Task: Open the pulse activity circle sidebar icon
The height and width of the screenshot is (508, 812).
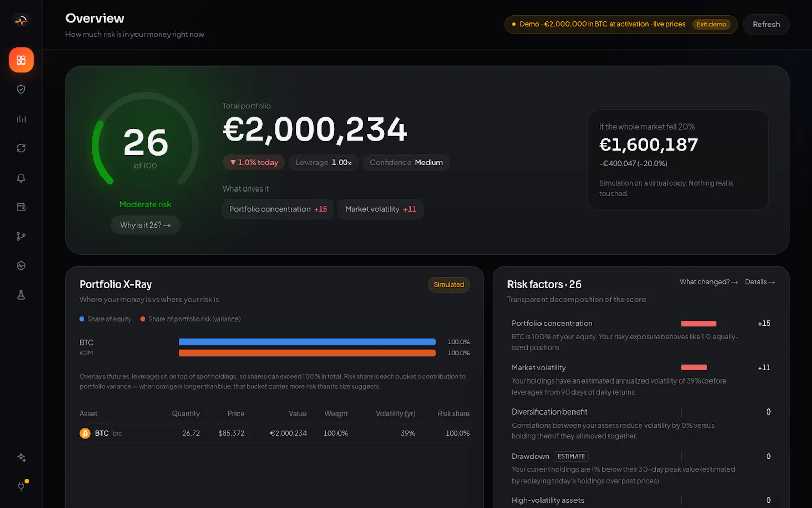Action: pyautogui.click(x=21, y=266)
